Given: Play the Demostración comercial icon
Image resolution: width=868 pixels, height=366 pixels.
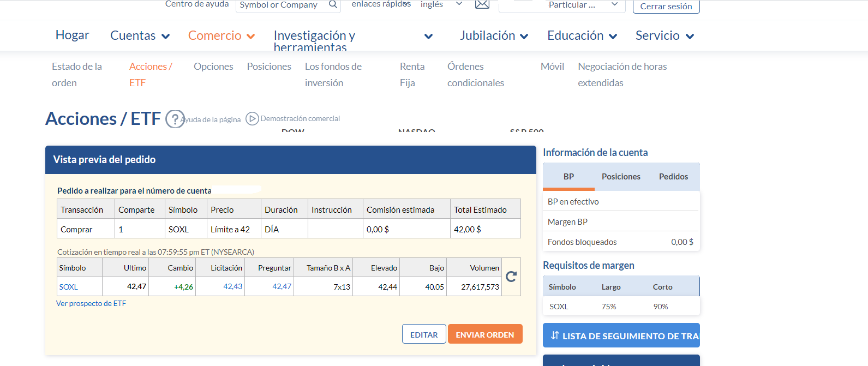Looking at the screenshot, I should coord(252,118).
